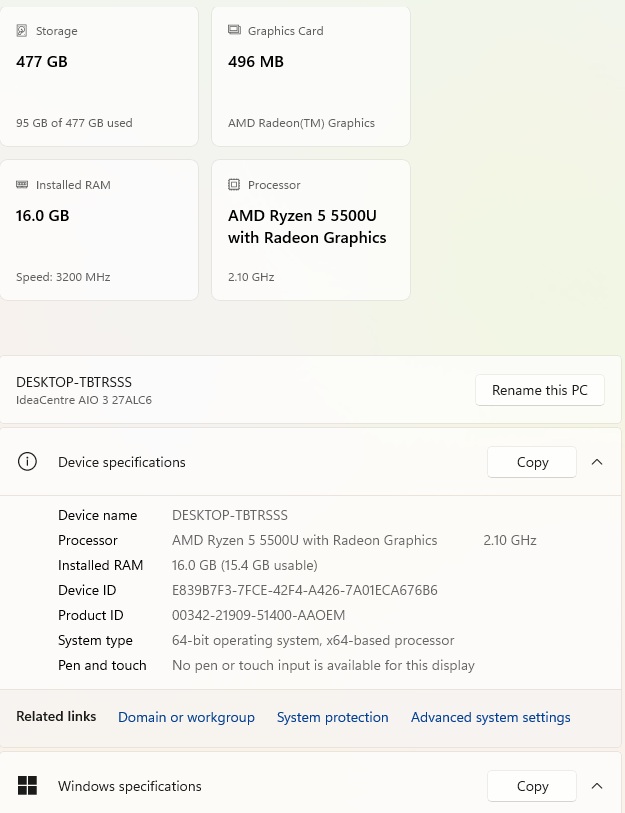Copy the Windows specifications
This screenshot has height=813, width=625.
(x=532, y=786)
